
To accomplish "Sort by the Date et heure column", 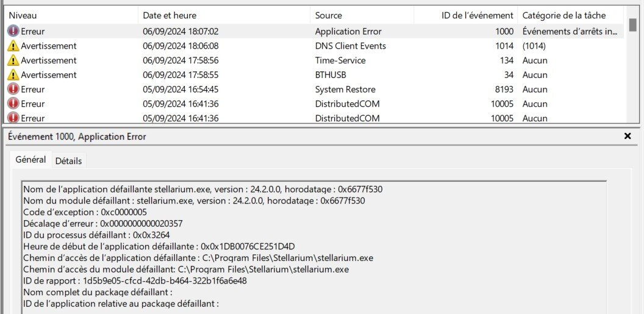I will pyautogui.click(x=170, y=15).
